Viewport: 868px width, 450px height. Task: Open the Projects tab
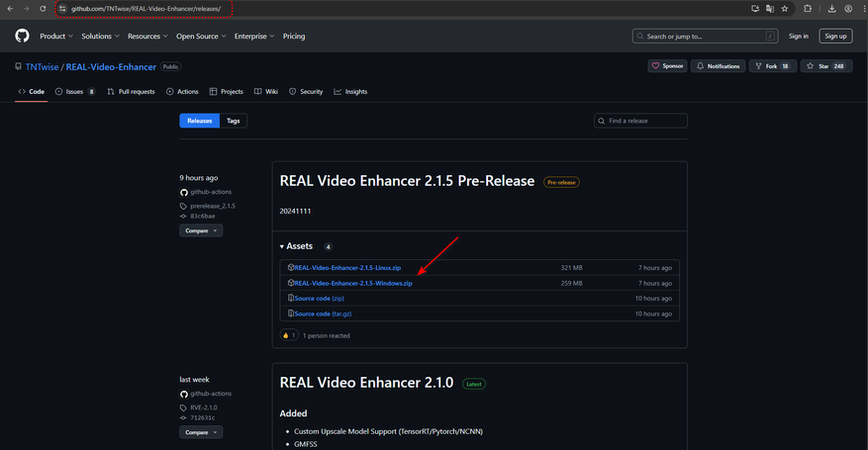click(x=227, y=92)
